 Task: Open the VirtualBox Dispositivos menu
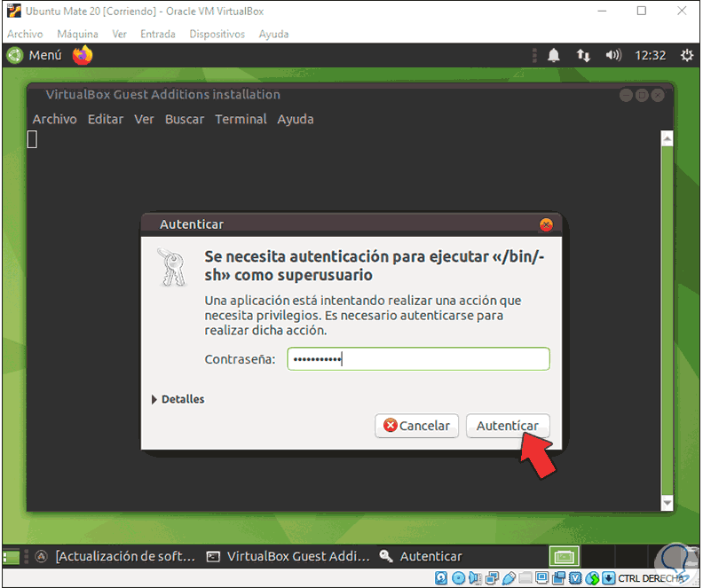point(217,34)
